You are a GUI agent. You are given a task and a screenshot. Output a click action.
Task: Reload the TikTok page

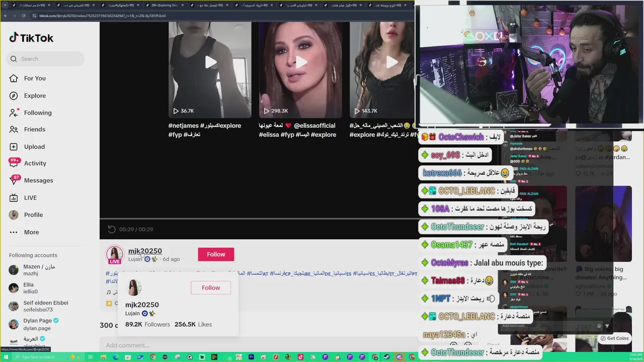pyautogui.click(x=23, y=16)
